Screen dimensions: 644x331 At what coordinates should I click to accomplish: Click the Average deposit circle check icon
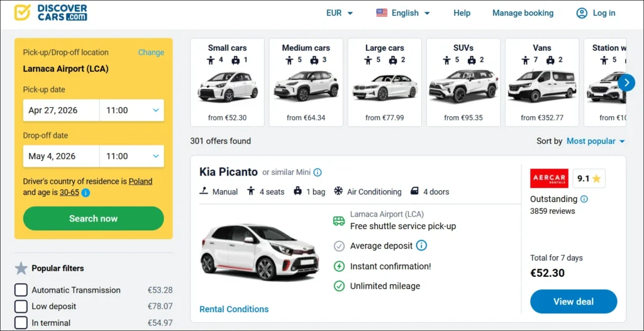click(x=339, y=246)
